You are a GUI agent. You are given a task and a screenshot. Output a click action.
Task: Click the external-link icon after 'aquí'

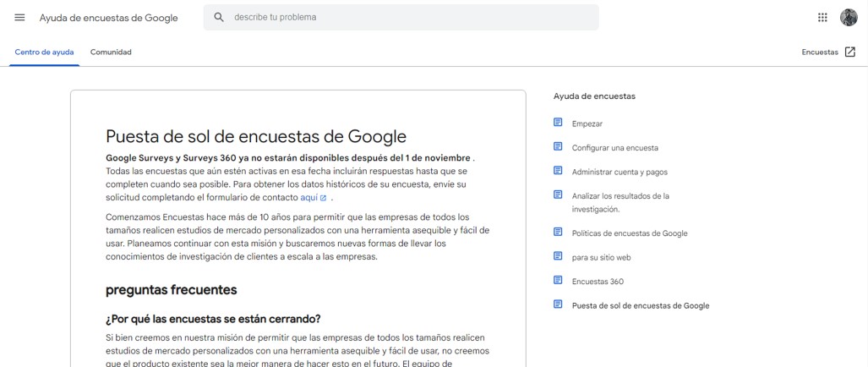coord(324,198)
